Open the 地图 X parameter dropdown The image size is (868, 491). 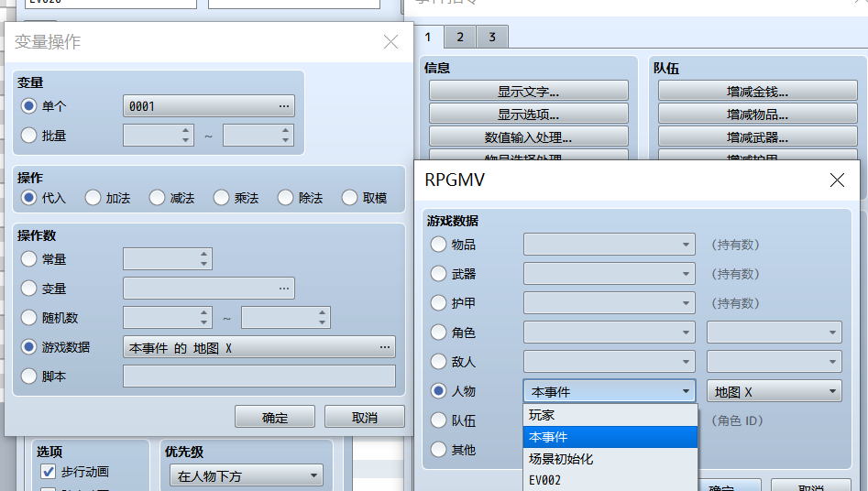click(x=775, y=391)
